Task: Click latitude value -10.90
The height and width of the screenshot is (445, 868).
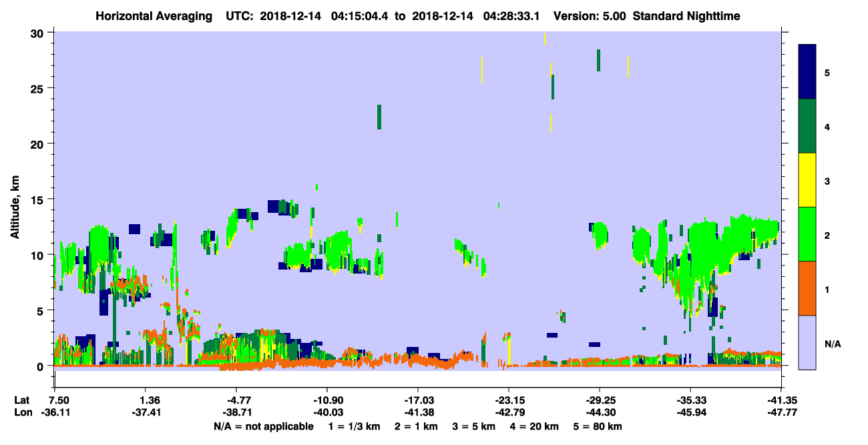Action: pyautogui.click(x=327, y=400)
